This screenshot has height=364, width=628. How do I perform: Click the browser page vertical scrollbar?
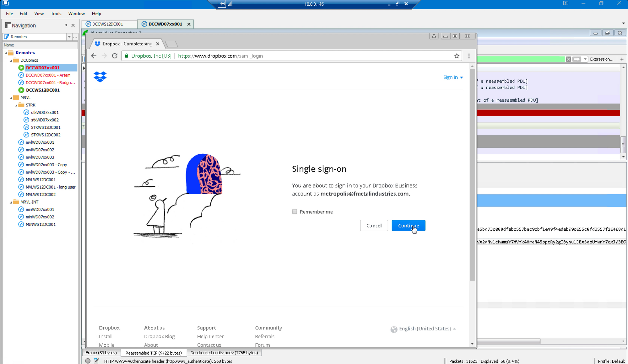tap(472, 175)
